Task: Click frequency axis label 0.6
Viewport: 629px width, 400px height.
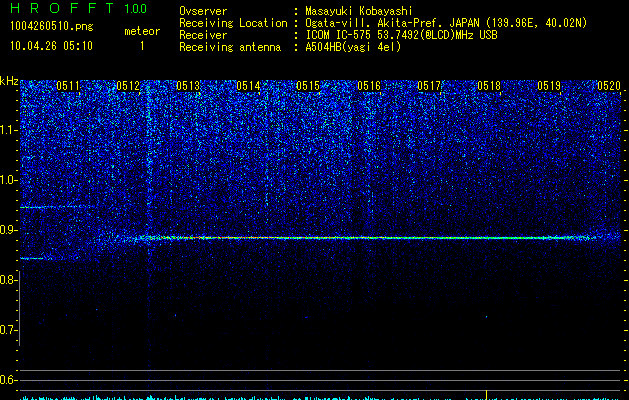Action: pos(8,380)
